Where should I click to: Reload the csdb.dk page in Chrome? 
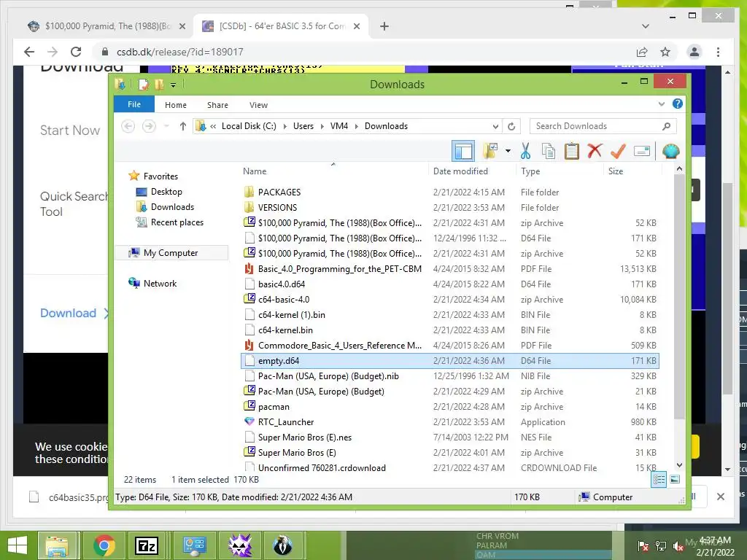pyautogui.click(x=76, y=52)
